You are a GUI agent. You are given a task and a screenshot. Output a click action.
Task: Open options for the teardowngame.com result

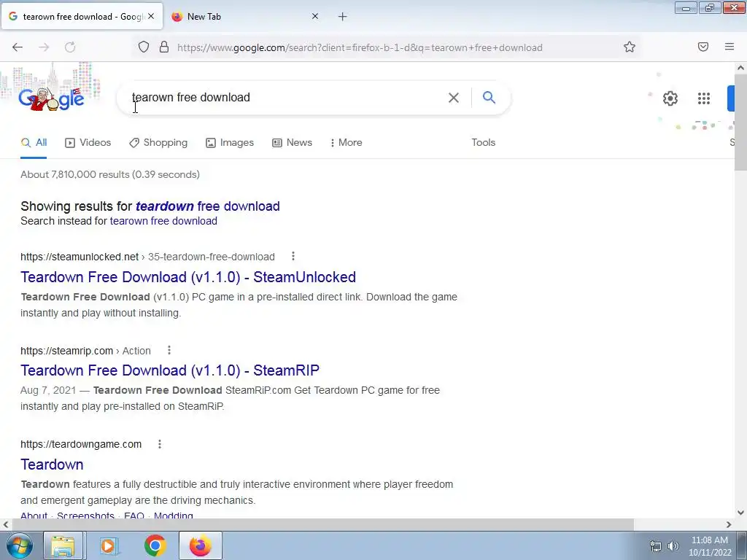tap(160, 444)
